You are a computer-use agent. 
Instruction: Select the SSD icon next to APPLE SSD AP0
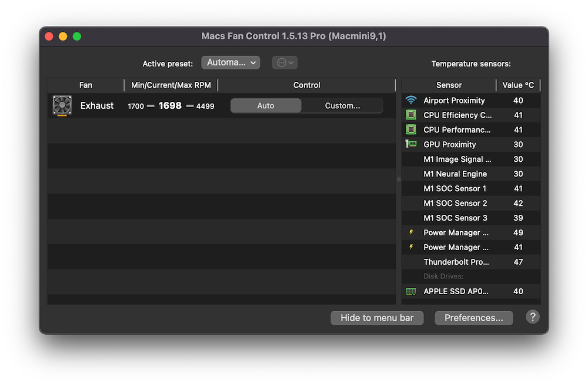coord(410,291)
